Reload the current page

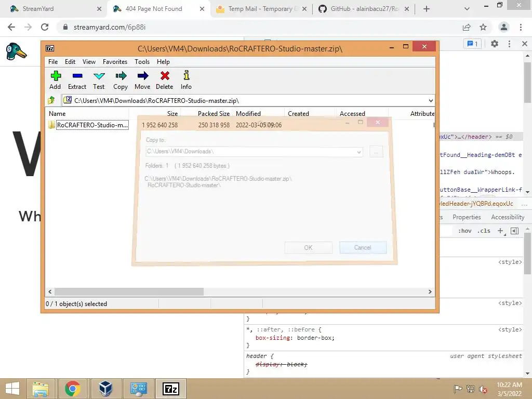tap(45, 27)
